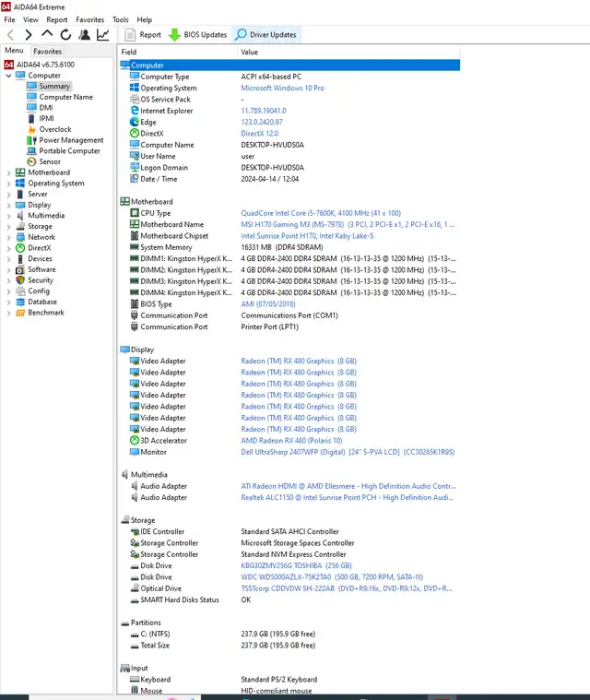Click the Config icon in tree
The width and height of the screenshot is (590, 700).
coord(20,291)
